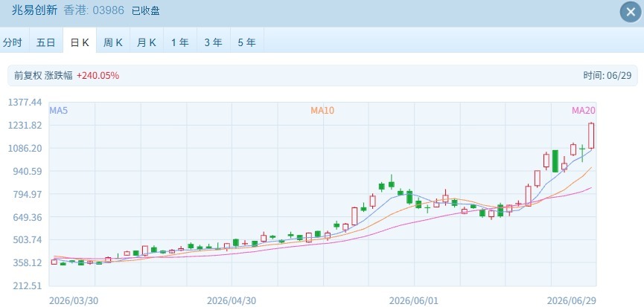Click the 2026/03/30 date axis label
The width and height of the screenshot is (644, 307).
tap(74, 300)
